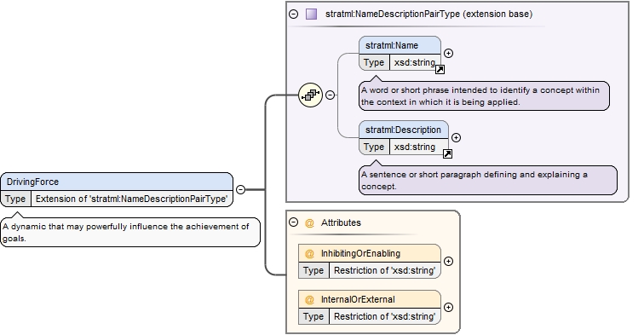Collapse the Attributes group

click(x=293, y=222)
